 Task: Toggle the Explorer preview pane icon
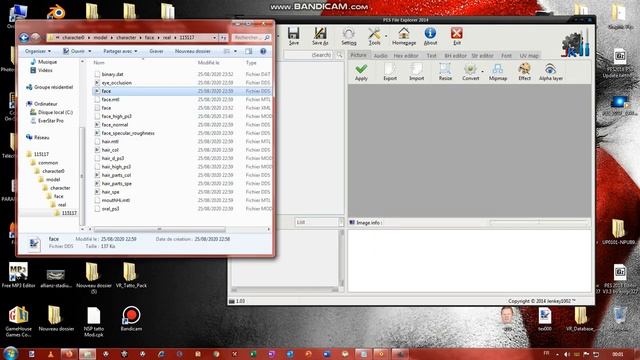coord(249,51)
